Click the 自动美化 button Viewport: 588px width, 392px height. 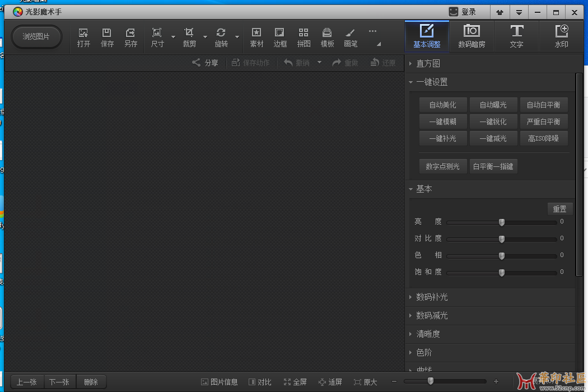[x=443, y=105]
